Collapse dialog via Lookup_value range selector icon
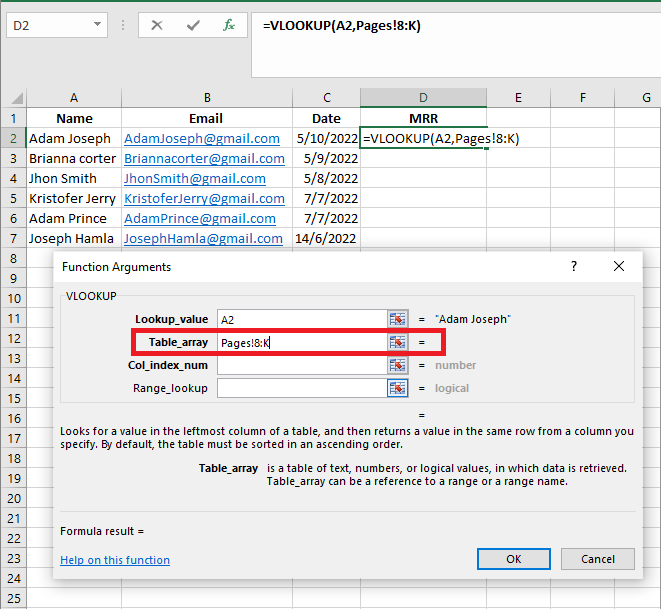This screenshot has height=609, width=661. coord(397,319)
